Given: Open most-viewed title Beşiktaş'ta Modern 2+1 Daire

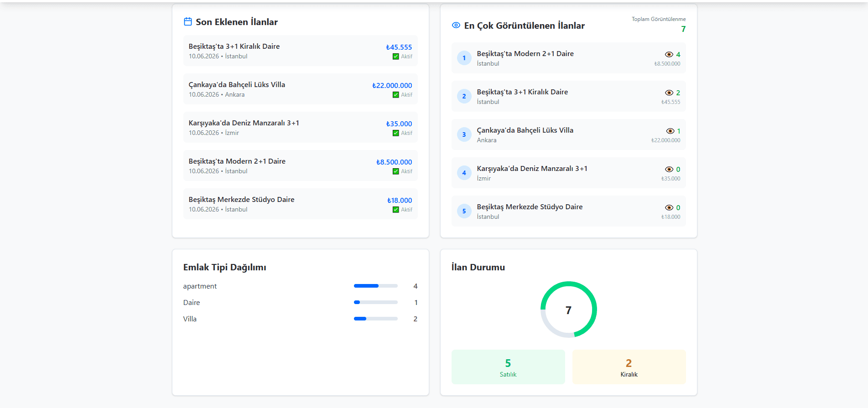Looking at the screenshot, I should pyautogui.click(x=525, y=53).
